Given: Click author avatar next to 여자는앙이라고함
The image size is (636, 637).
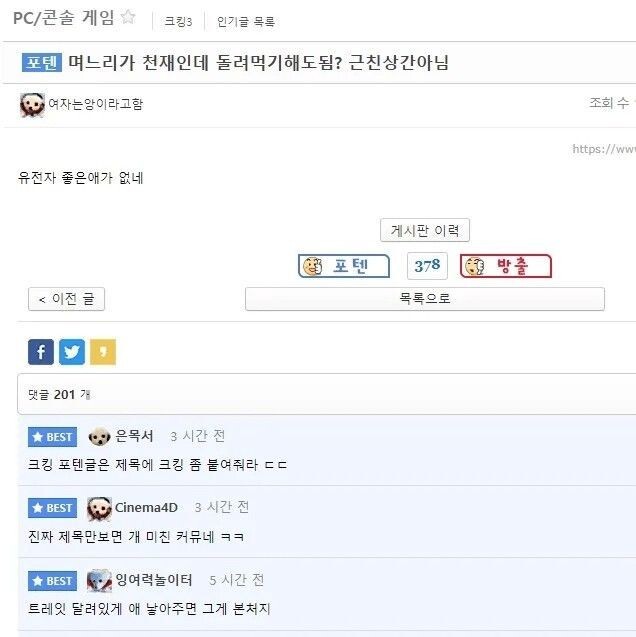Looking at the screenshot, I should click(32, 104).
